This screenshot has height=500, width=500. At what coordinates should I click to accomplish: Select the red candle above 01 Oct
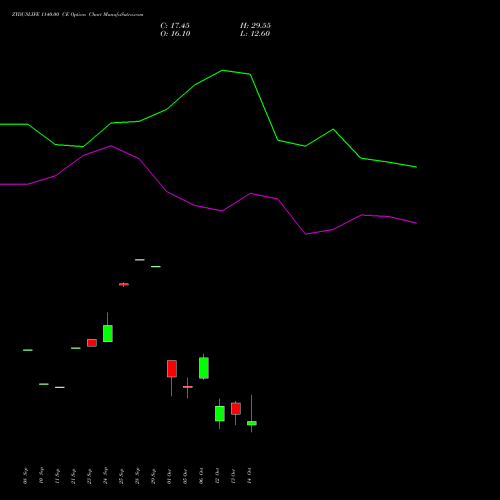172,369
